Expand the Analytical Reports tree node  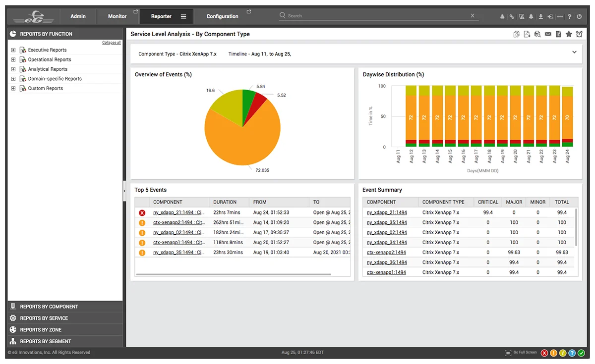[x=13, y=69]
